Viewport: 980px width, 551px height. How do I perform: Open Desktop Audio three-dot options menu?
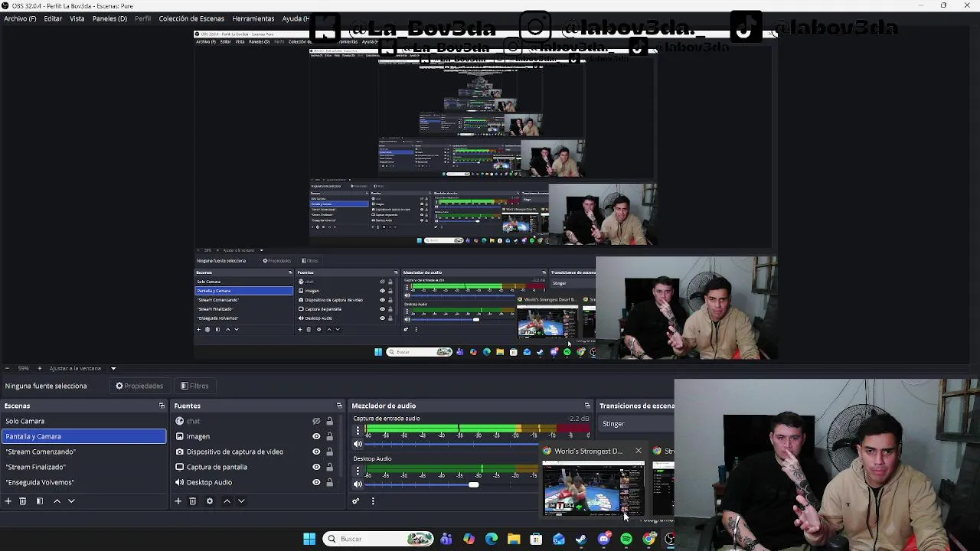point(357,471)
